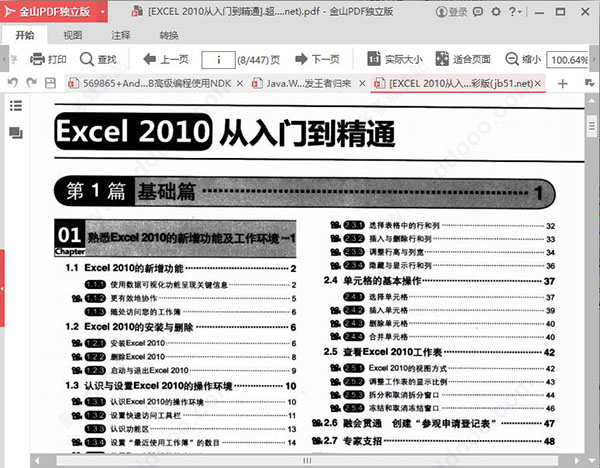
Task: Click the '更有效地协作' contents line
Action: click(x=184, y=298)
